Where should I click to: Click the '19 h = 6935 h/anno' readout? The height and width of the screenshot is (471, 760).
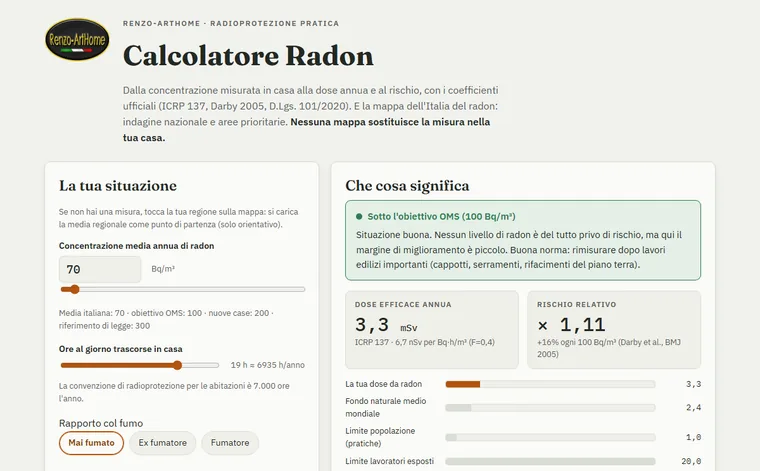[x=268, y=365]
